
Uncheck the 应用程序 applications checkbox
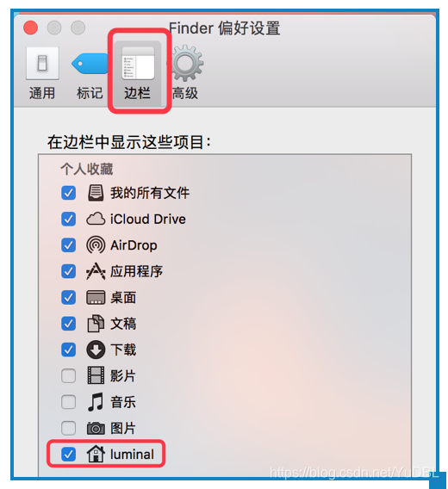tap(68, 271)
